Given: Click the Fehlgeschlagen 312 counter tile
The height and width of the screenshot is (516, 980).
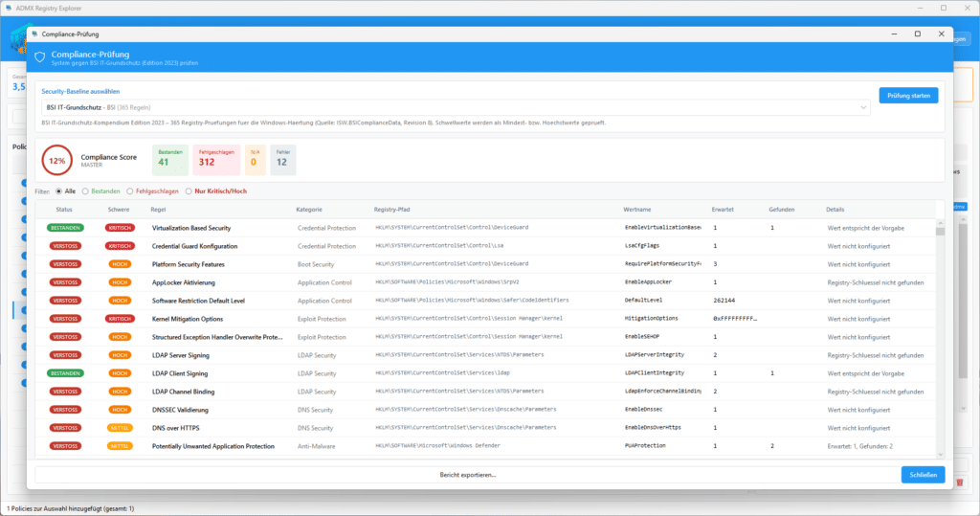Looking at the screenshot, I should click(x=216, y=160).
